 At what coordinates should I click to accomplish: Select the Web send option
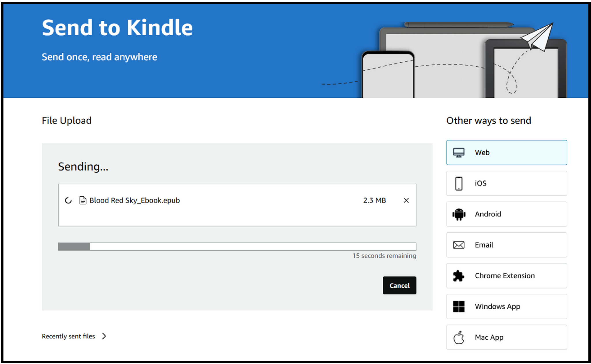click(x=506, y=152)
